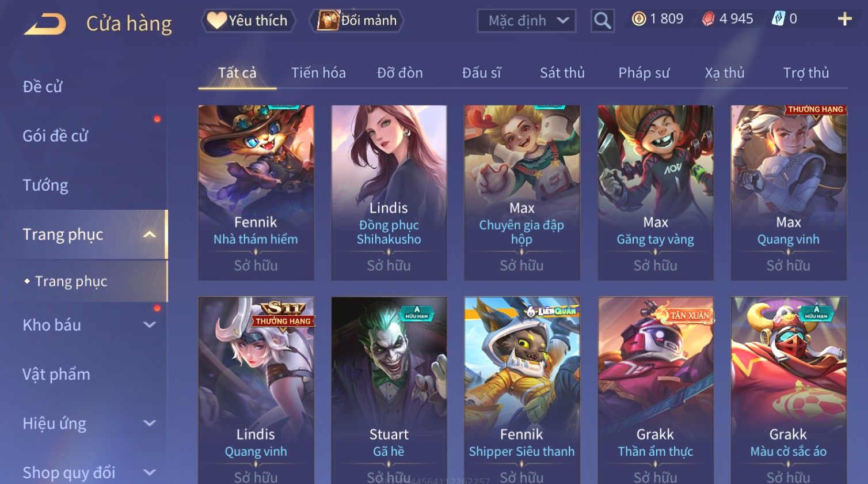
Task: Go to Tướng in the sidebar
Action: (x=45, y=185)
